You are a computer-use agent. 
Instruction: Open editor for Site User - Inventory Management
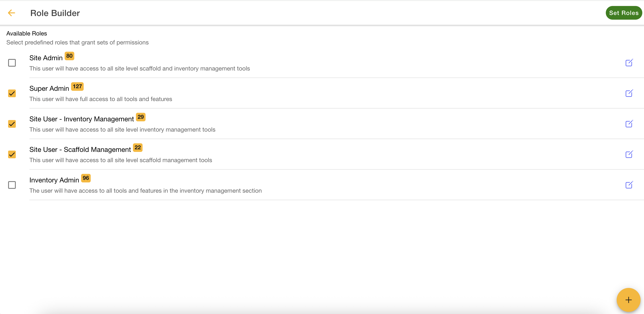[629, 124]
